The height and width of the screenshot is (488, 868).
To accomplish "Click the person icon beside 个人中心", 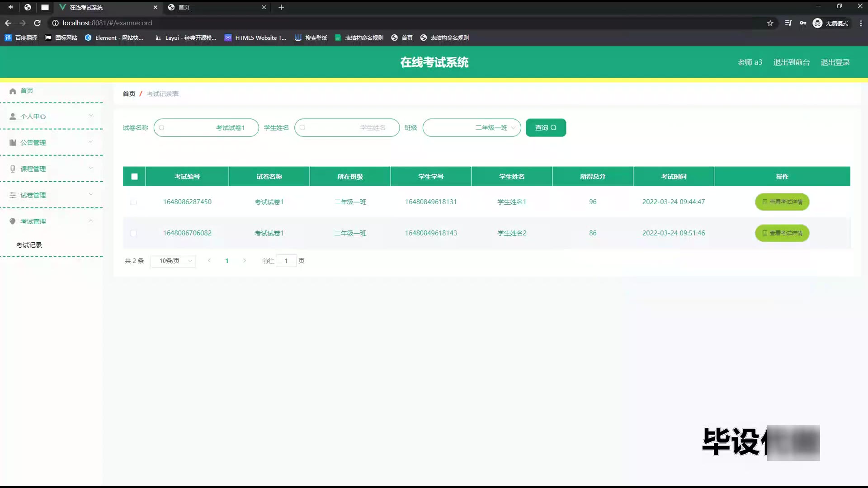I will pyautogui.click(x=13, y=117).
